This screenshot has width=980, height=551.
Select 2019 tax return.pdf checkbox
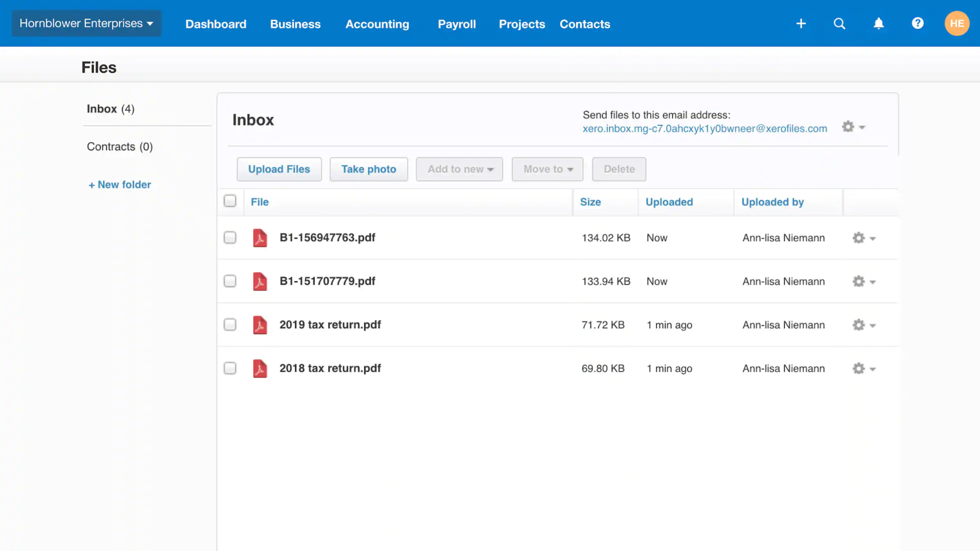230,325
